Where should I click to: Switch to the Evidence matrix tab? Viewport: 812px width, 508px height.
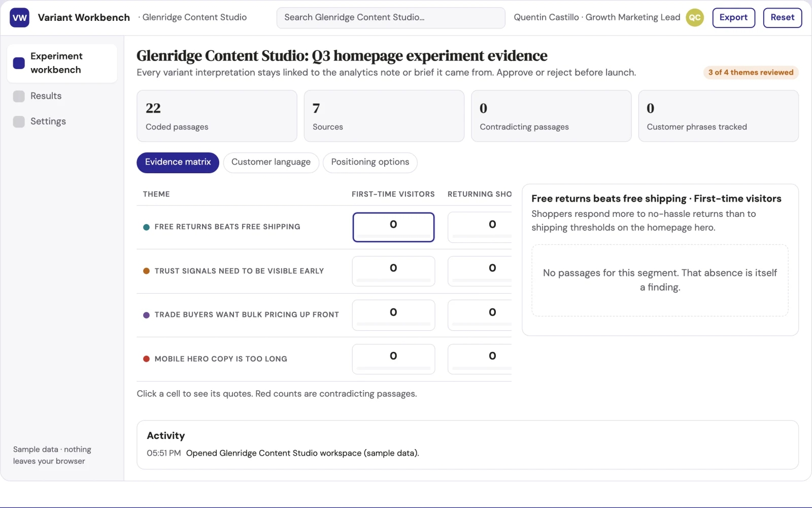[x=178, y=162]
